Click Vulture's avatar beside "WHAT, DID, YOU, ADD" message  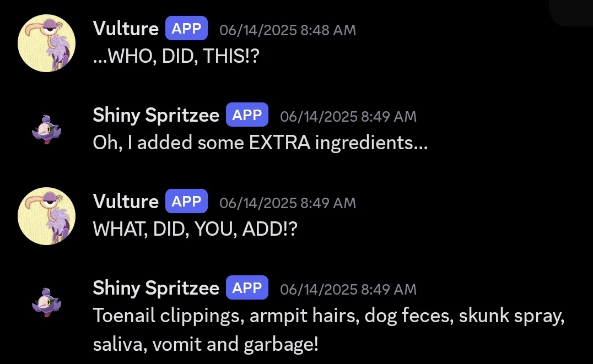[x=46, y=216]
